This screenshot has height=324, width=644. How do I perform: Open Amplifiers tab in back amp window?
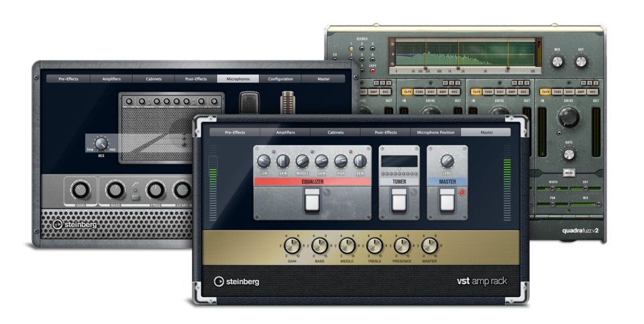pos(111,79)
